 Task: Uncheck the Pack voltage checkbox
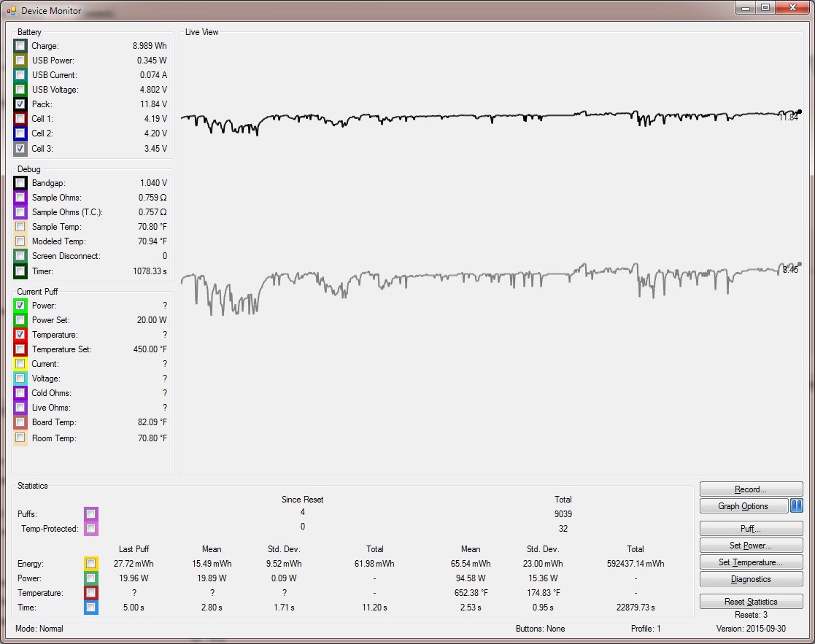(x=20, y=104)
